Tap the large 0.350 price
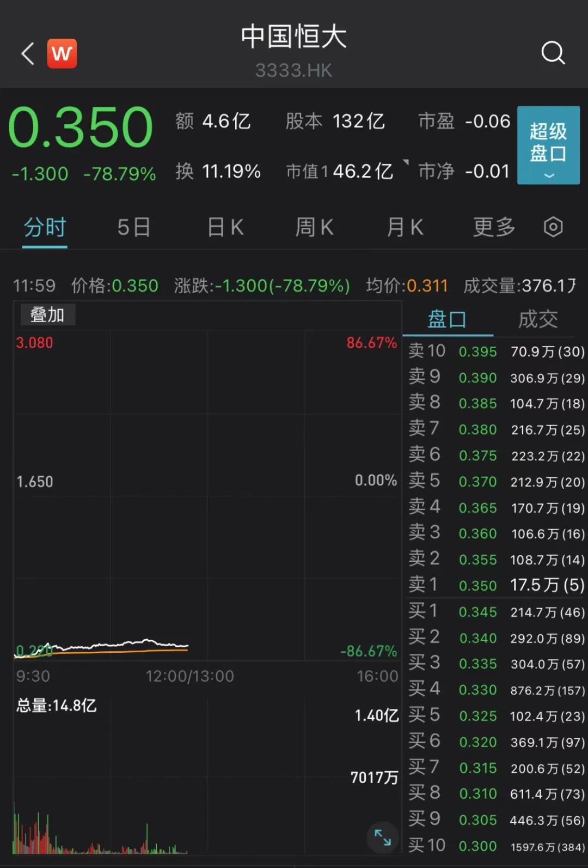The image size is (588, 868). (81, 127)
